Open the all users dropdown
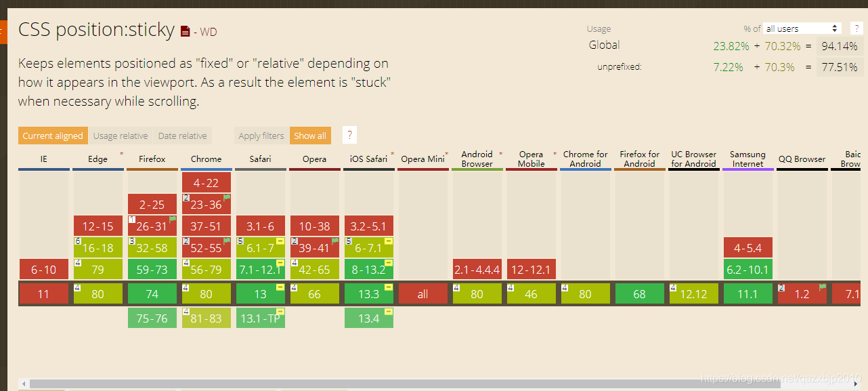868x391 pixels. 802,28
